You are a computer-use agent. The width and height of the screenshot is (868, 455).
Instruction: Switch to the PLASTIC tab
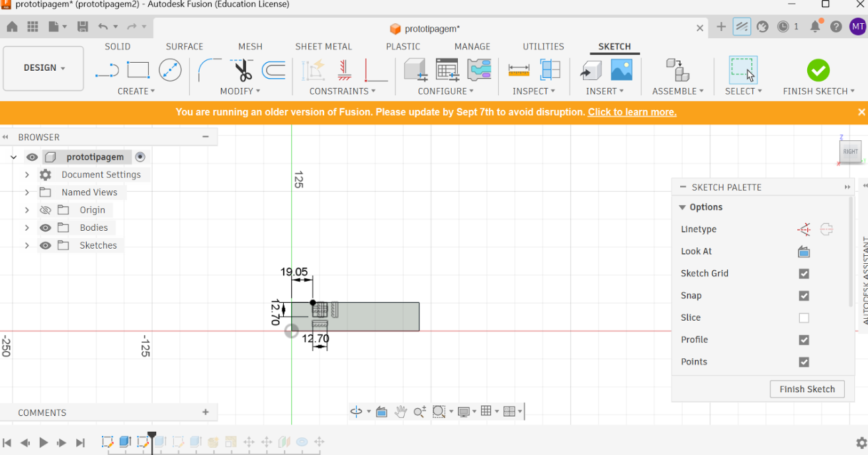coord(403,46)
